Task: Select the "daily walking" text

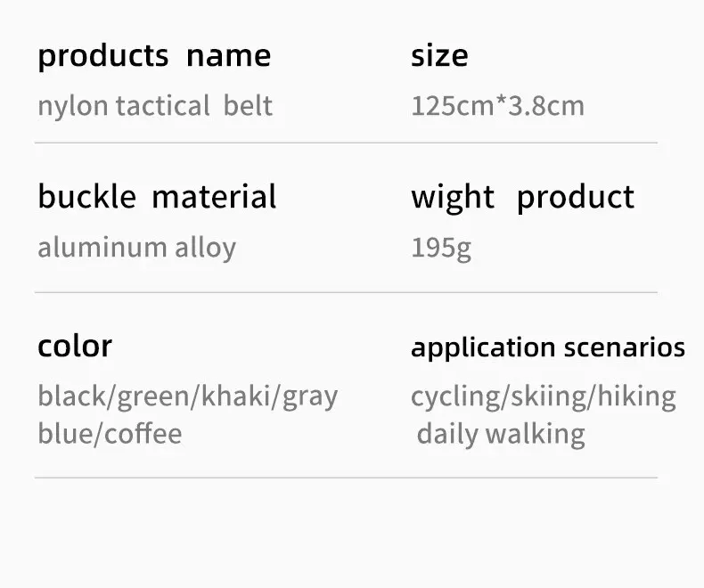Action: coord(501,435)
